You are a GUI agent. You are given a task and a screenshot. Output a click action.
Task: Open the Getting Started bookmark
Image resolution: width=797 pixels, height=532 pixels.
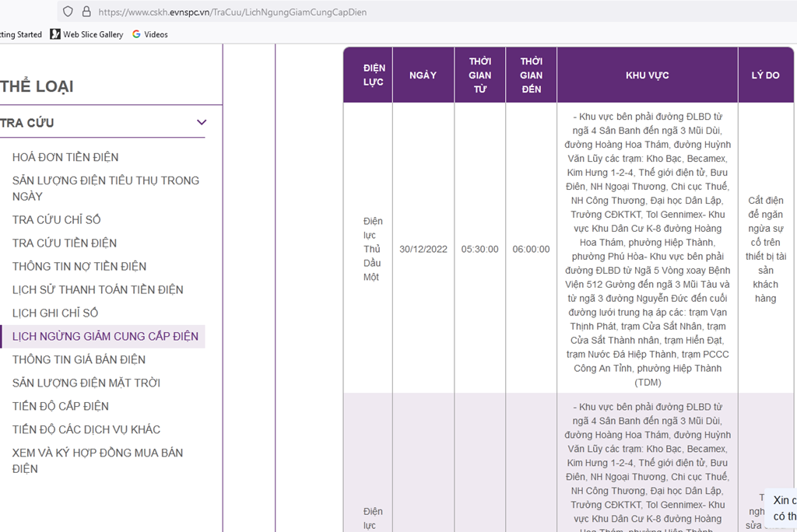(x=20, y=34)
